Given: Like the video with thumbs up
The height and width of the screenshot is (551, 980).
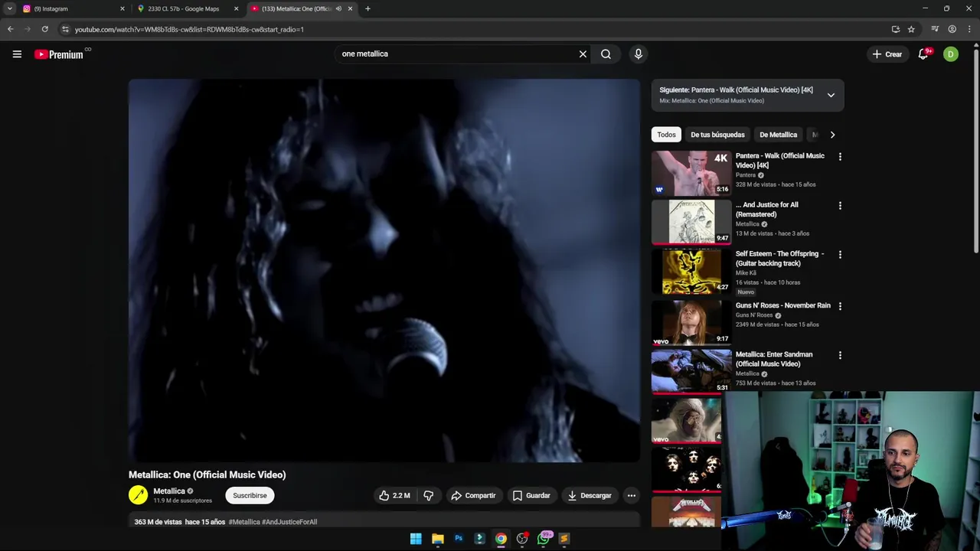Looking at the screenshot, I should pyautogui.click(x=394, y=496).
